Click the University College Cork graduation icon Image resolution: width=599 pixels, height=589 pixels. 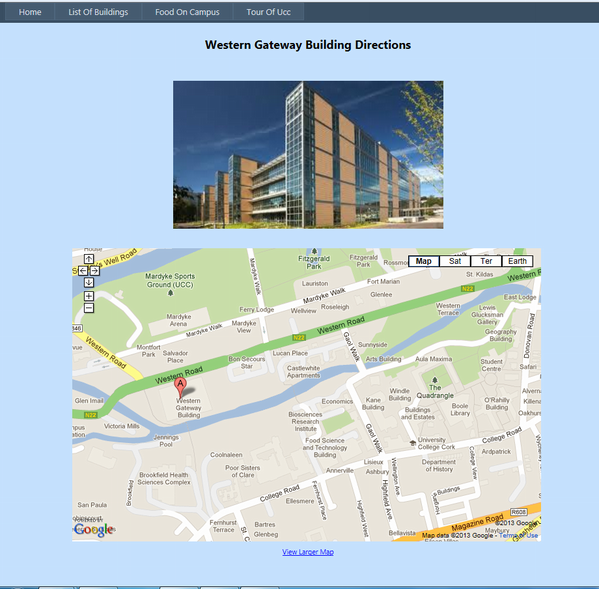pyautogui.click(x=412, y=443)
